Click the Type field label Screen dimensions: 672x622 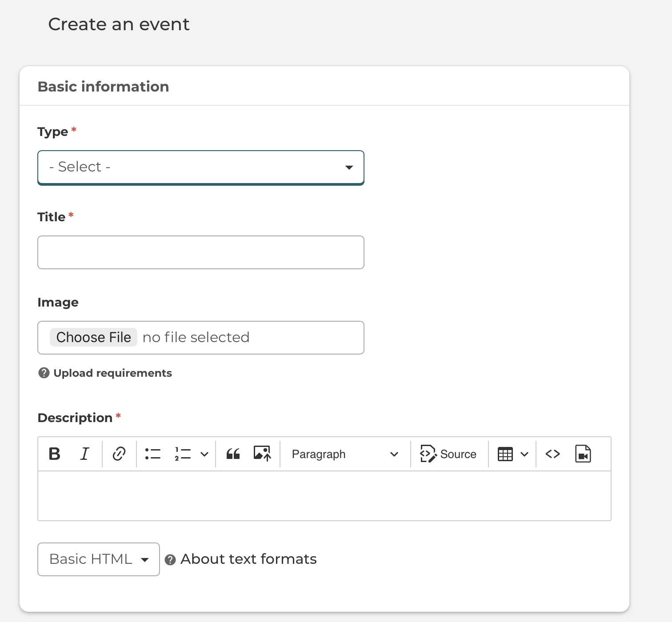pyautogui.click(x=53, y=132)
